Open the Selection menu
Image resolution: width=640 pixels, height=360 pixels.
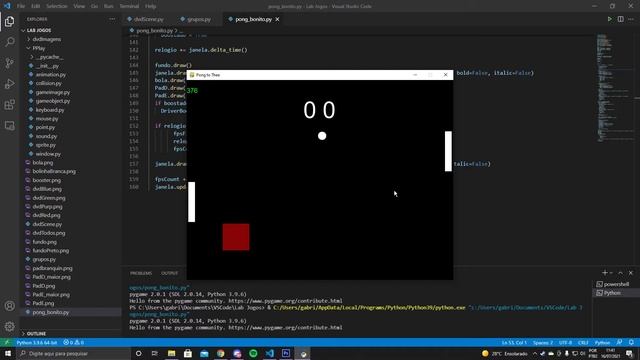pyautogui.click(x=56, y=6)
